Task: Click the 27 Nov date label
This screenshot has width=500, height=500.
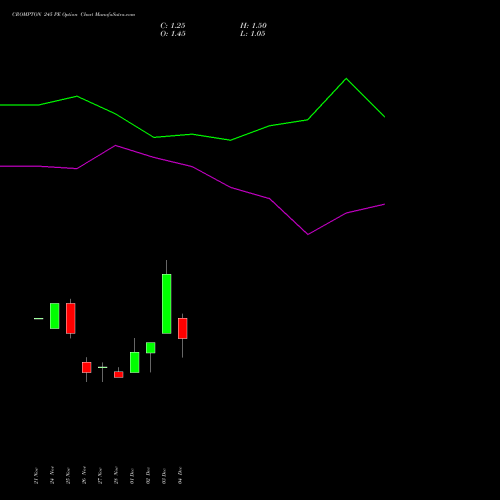Action: (100, 476)
